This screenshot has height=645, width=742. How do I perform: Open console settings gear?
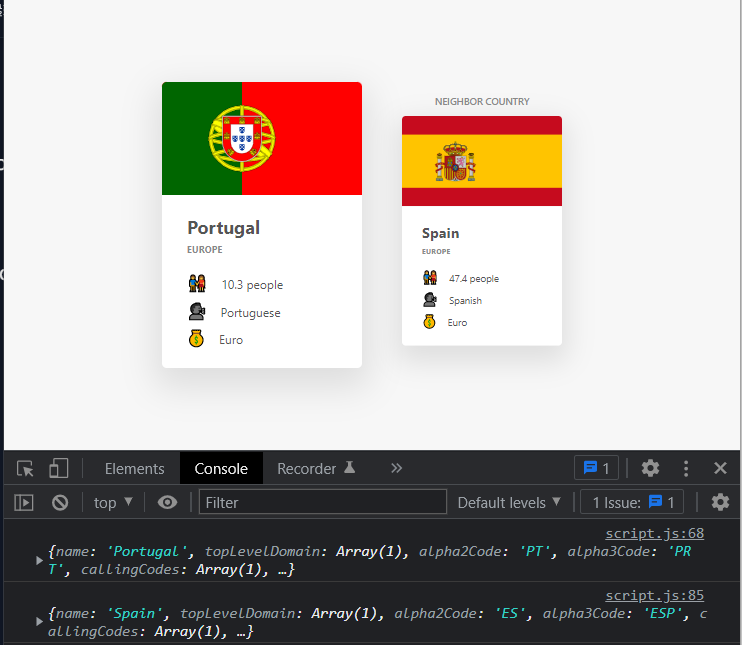(x=720, y=503)
